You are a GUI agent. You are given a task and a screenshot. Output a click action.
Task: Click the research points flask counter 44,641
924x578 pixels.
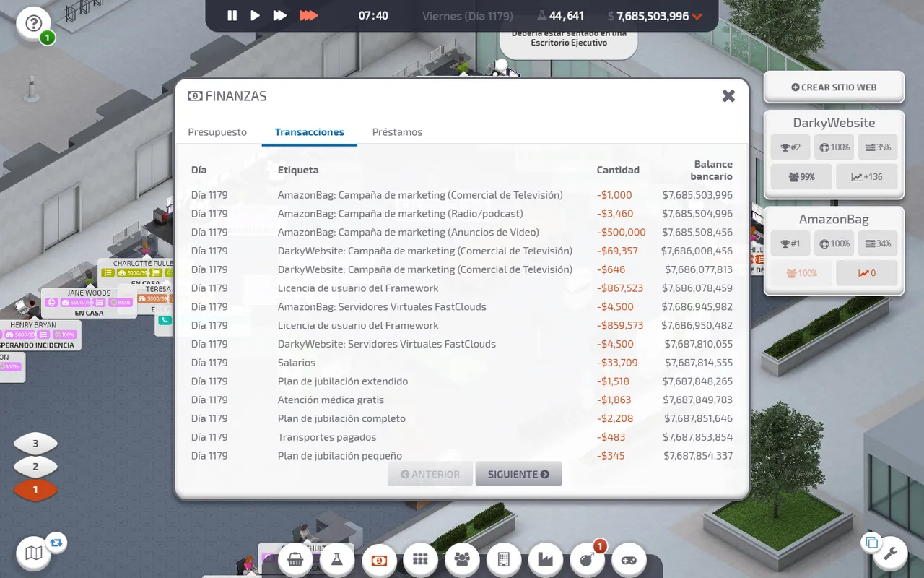pyautogui.click(x=560, y=15)
